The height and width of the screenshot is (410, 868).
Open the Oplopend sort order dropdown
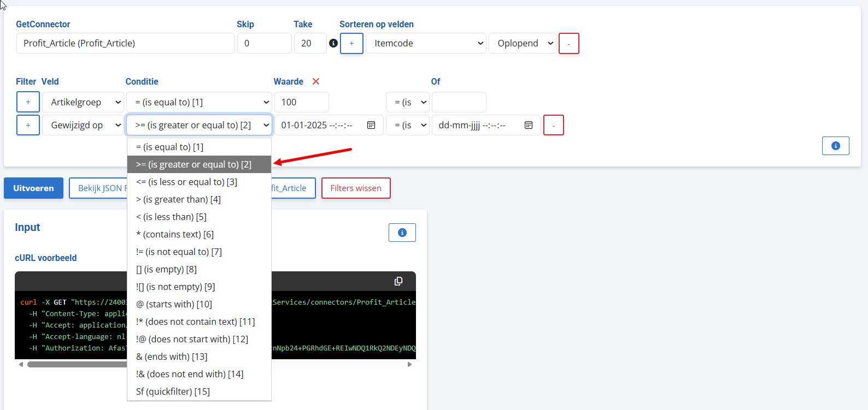[x=523, y=43]
